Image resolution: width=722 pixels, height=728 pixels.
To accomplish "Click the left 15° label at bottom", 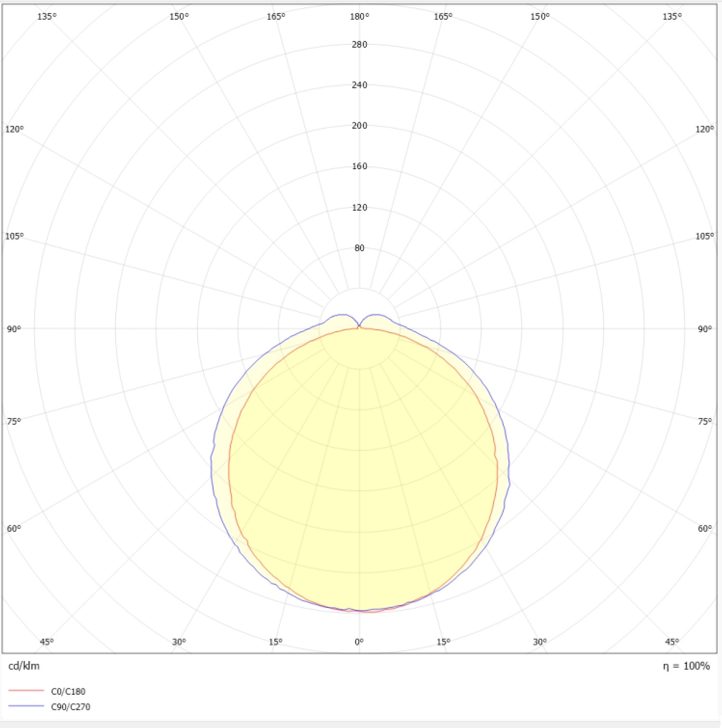I will click(276, 642).
